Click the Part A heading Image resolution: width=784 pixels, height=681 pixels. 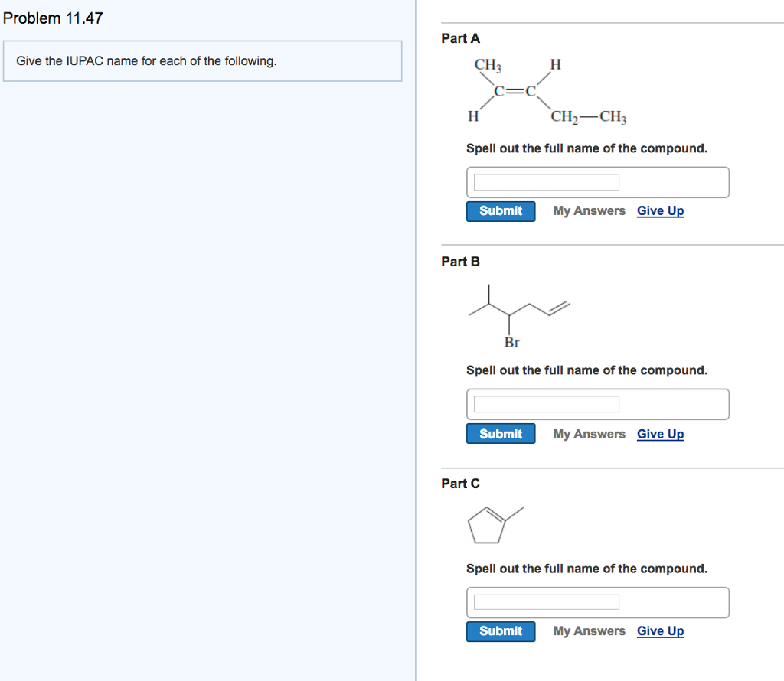(x=460, y=38)
